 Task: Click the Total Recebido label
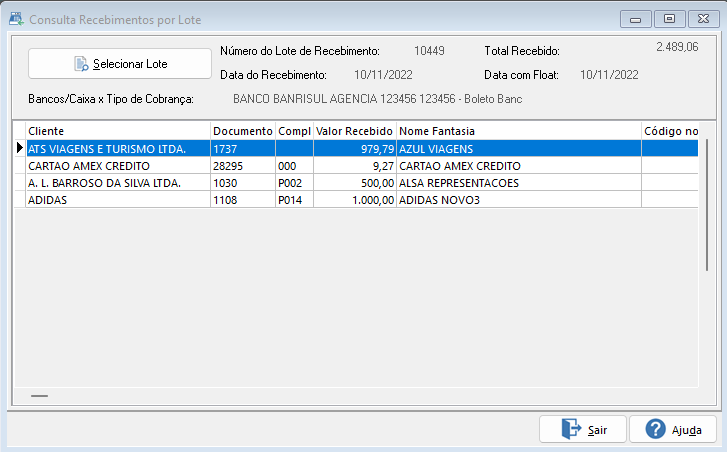tap(522, 51)
